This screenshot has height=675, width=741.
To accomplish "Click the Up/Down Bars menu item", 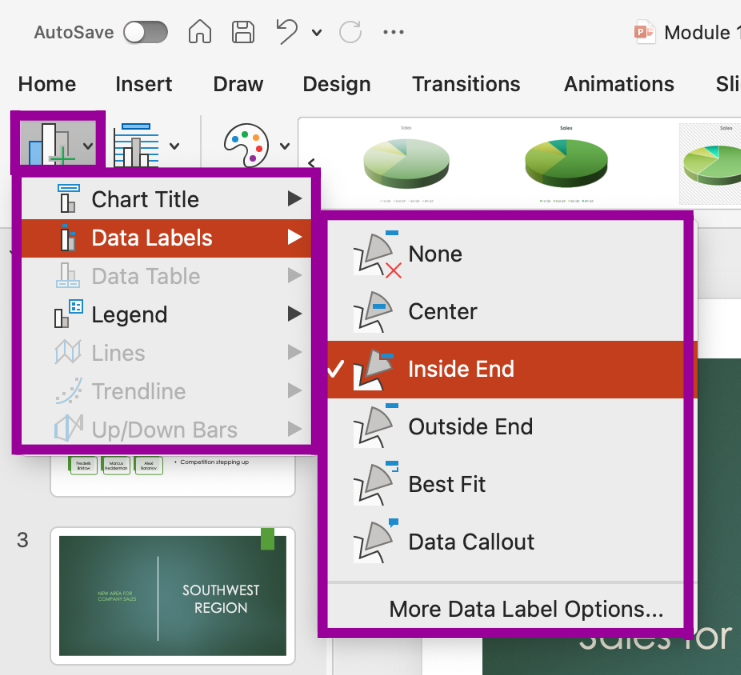I will coord(166,430).
